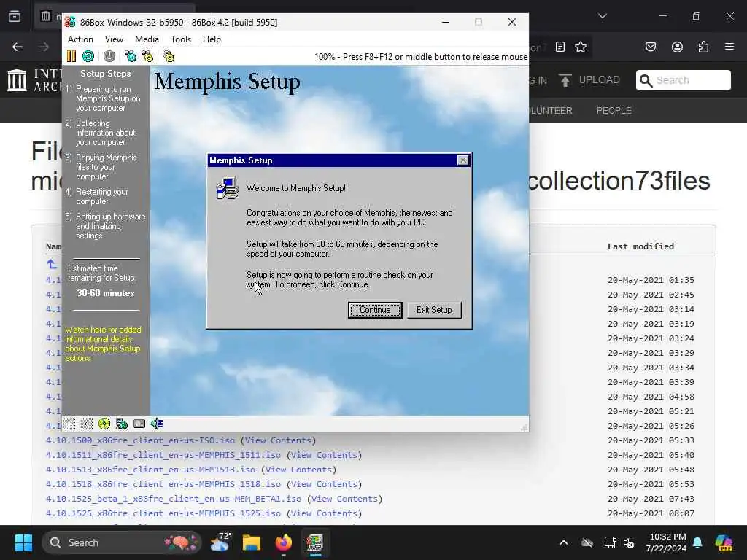Viewport: 747px width, 560px height.
Task: Go back in Firefox browser
Action: tap(18, 47)
